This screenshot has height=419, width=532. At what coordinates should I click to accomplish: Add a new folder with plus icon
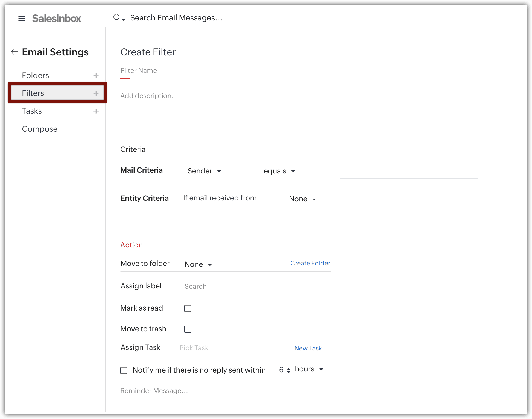[x=96, y=75]
